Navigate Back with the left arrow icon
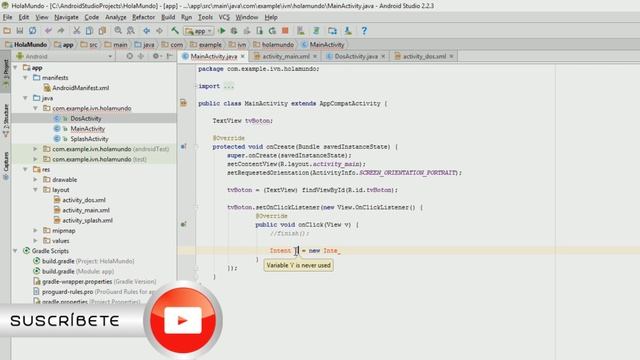640x360 pixels. (147, 31)
